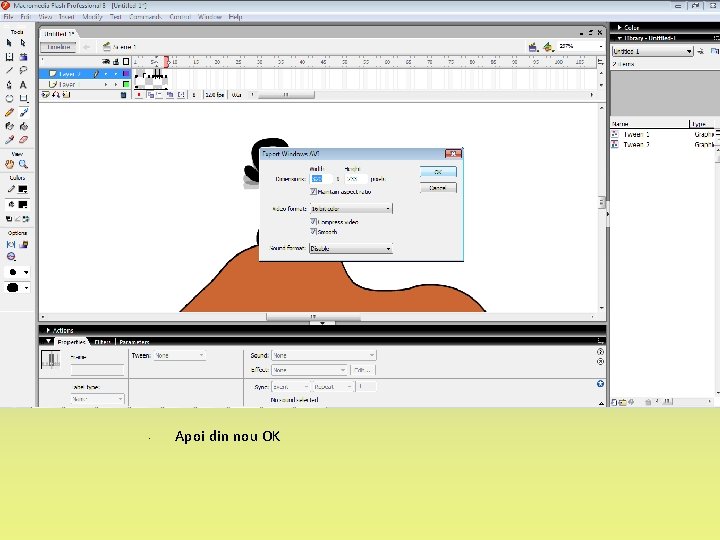Select the Paint Bucket tool
The height and width of the screenshot is (540, 720).
23,126
